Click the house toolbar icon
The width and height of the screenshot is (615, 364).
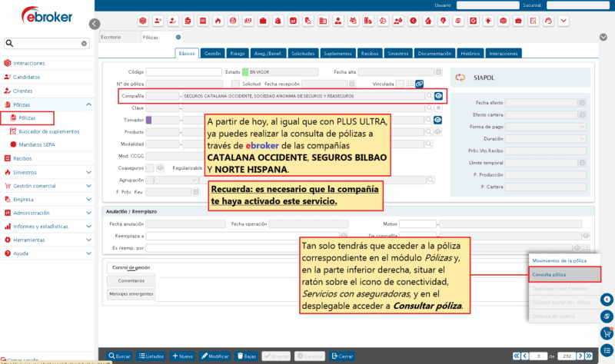[428, 21]
